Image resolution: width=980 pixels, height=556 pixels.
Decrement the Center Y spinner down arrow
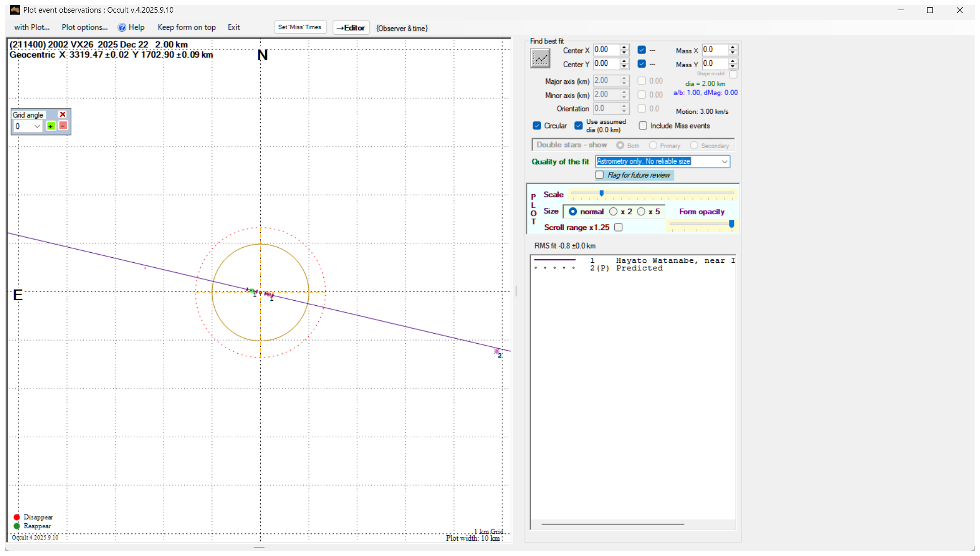(624, 67)
